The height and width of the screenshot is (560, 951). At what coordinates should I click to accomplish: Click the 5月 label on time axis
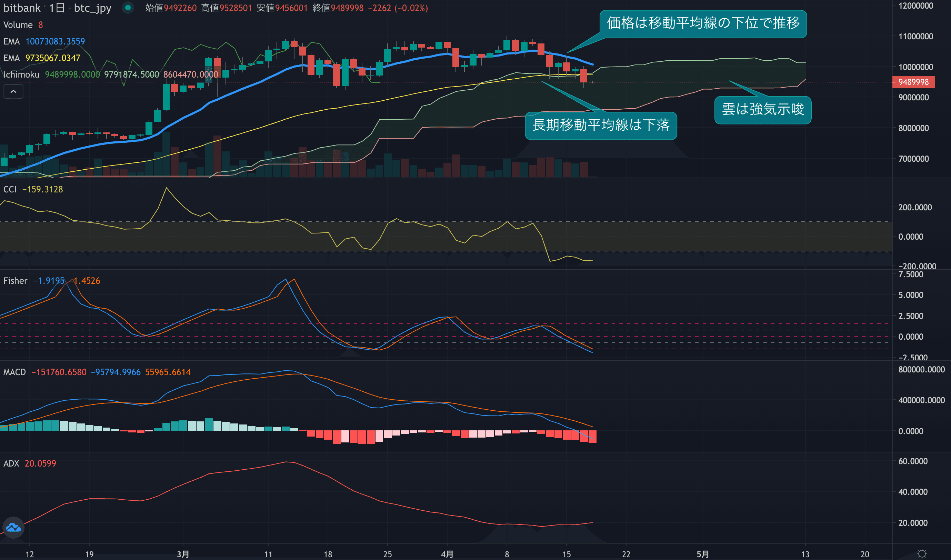702,554
